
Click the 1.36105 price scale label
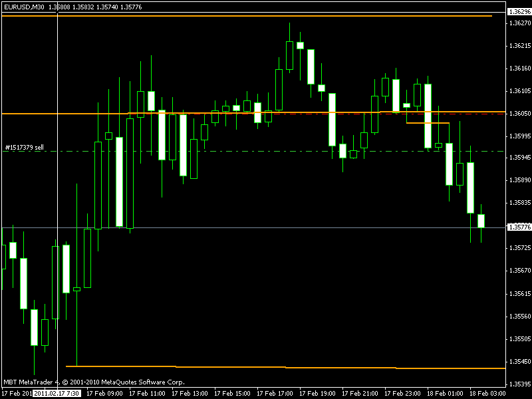[x=520, y=91]
